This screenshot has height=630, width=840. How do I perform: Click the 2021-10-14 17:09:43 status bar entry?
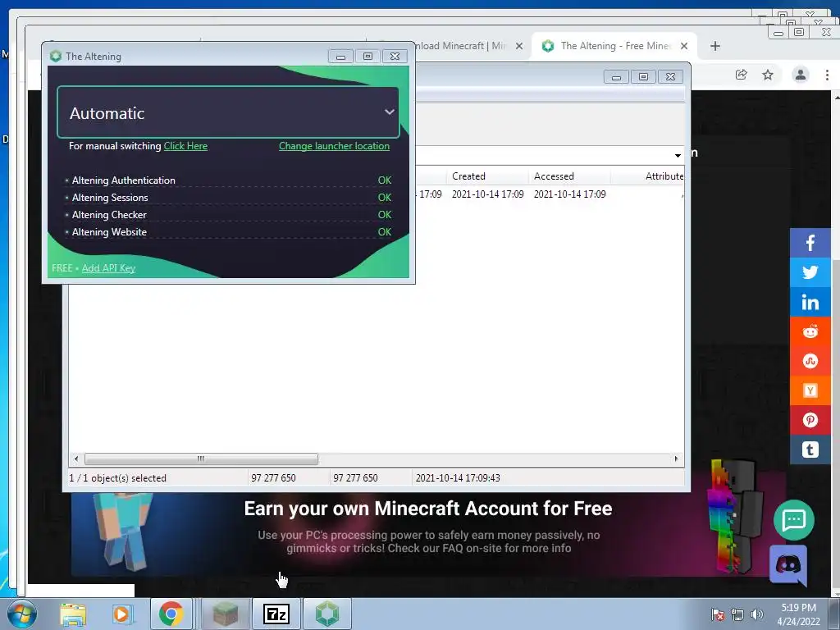458,478
